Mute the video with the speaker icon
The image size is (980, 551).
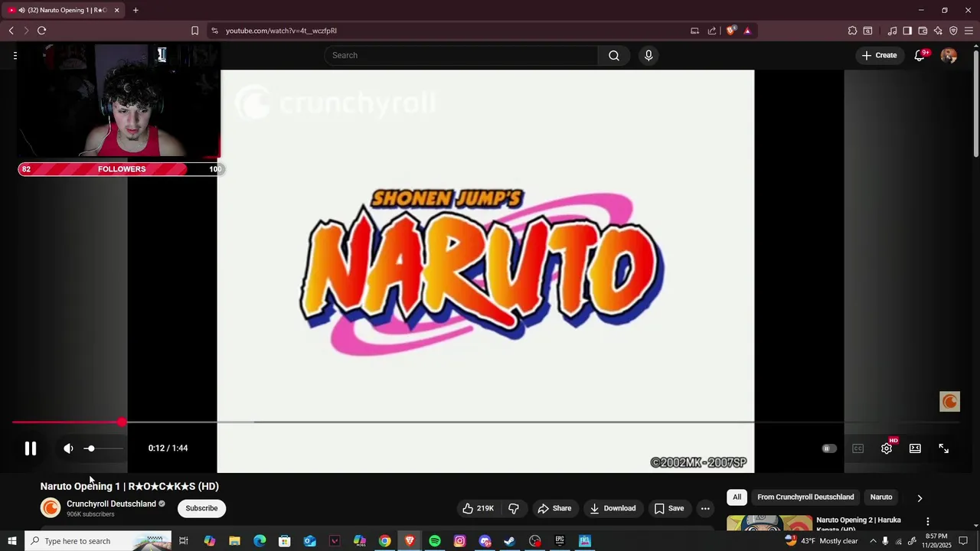(68, 448)
